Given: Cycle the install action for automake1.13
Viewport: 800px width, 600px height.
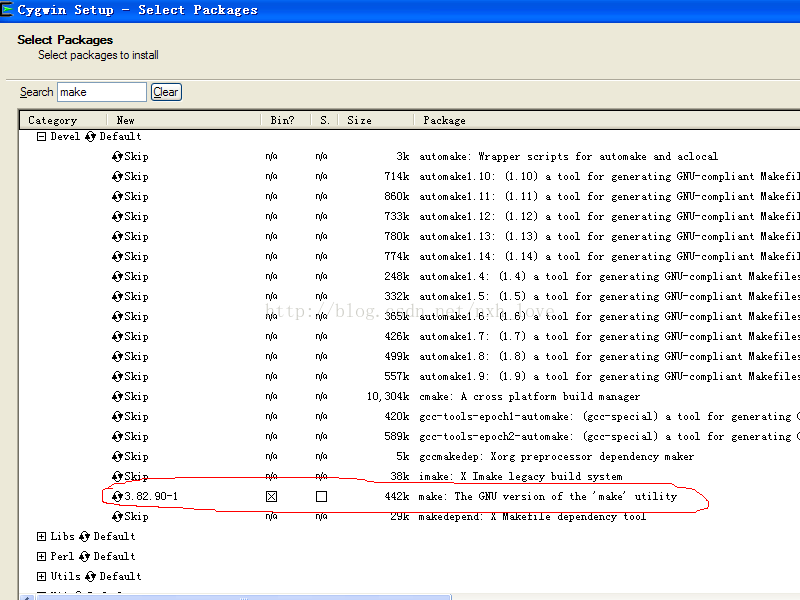Looking at the screenshot, I should coord(117,237).
